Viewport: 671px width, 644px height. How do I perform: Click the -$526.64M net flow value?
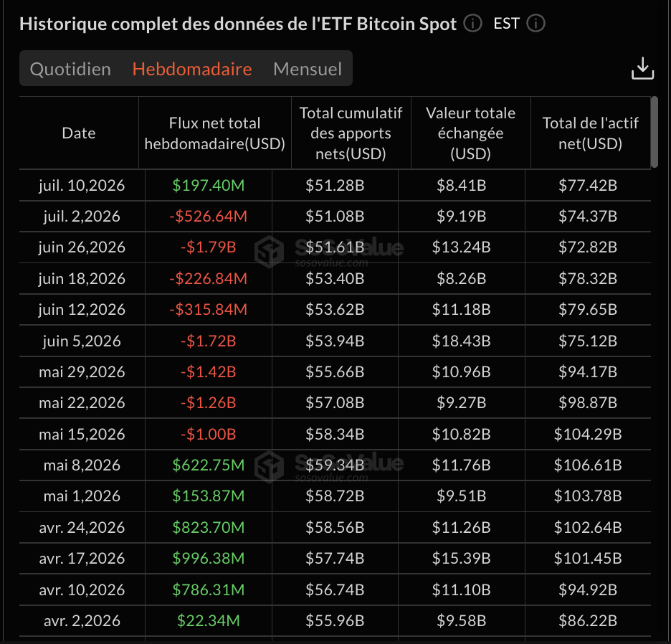point(209,217)
